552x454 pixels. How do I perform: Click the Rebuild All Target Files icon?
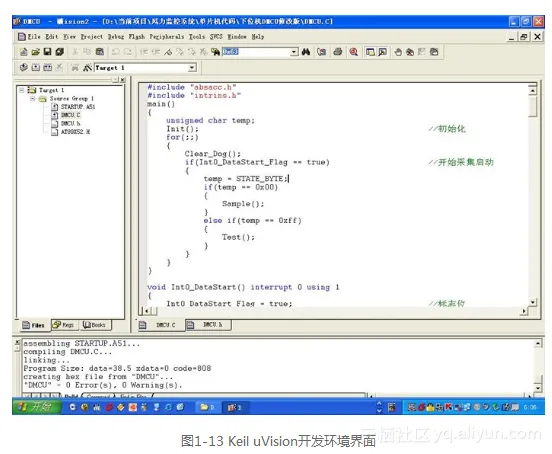[x=48, y=67]
